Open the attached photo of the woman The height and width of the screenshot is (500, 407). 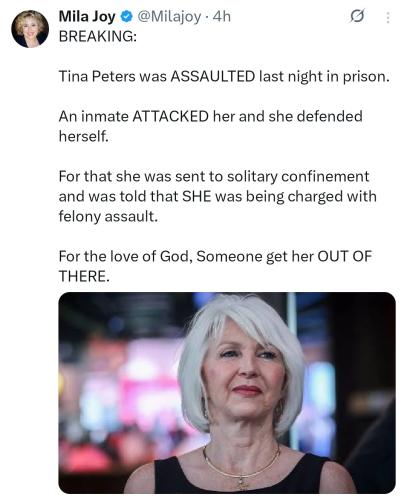click(227, 393)
